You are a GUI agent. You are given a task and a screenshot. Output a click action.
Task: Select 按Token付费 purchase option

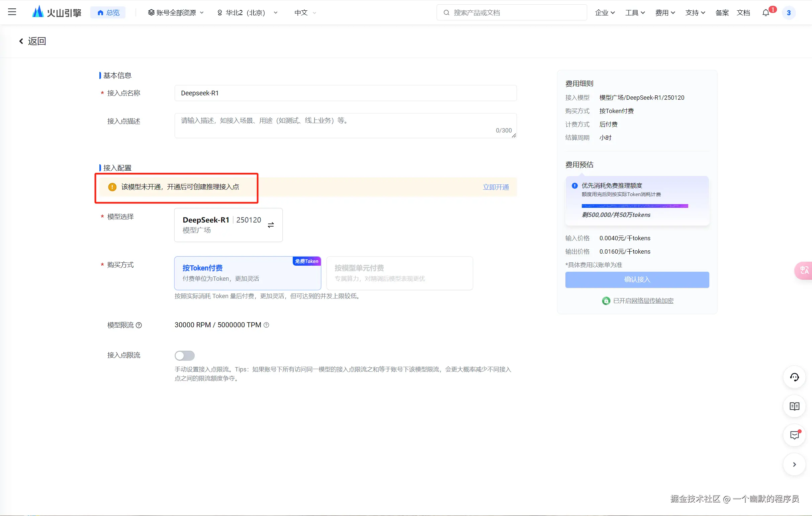pos(247,273)
